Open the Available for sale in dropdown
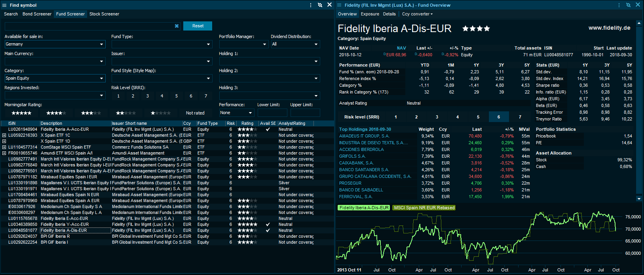Screen dimensions: 644x275 tap(55, 44)
